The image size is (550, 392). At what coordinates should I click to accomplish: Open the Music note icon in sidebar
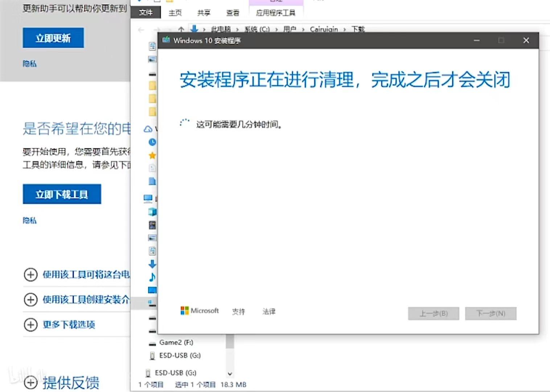coord(152,277)
